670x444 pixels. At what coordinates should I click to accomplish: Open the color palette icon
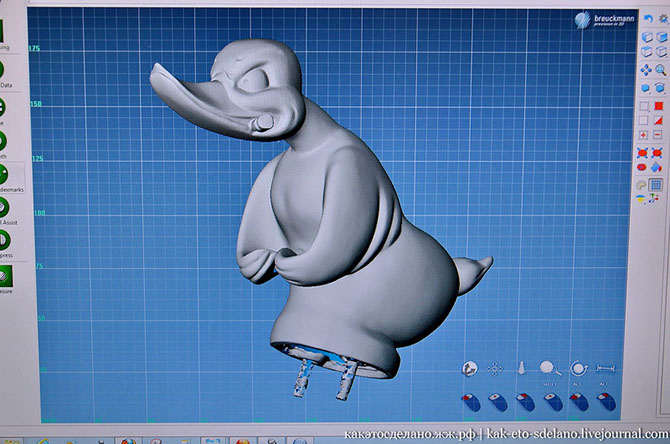[x=641, y=185]
